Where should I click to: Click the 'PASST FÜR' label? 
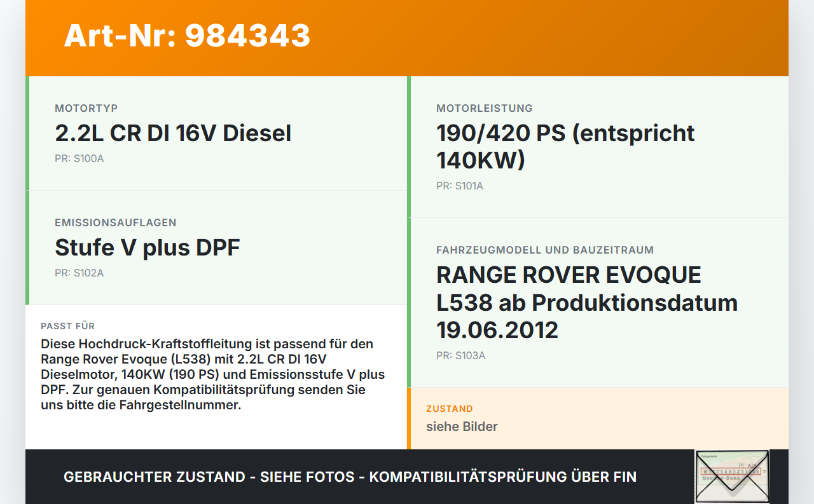tap(68, 326)
